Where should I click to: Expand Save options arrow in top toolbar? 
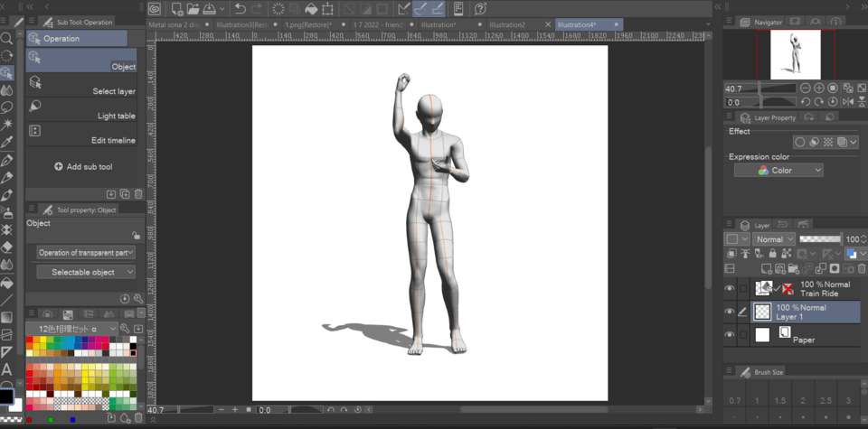click(x=222, y=9)
